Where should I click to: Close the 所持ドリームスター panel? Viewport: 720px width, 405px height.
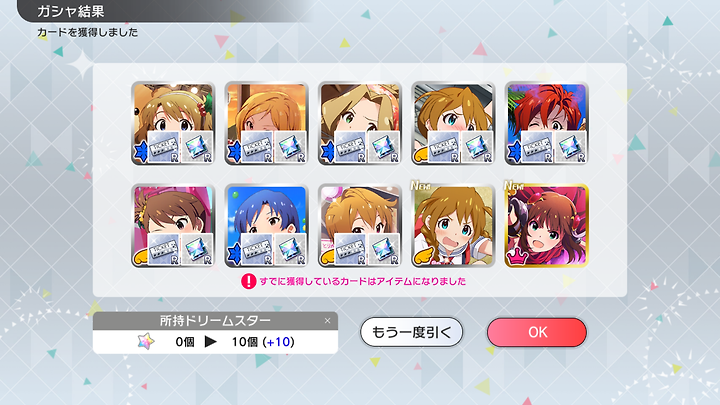[327, 321]
